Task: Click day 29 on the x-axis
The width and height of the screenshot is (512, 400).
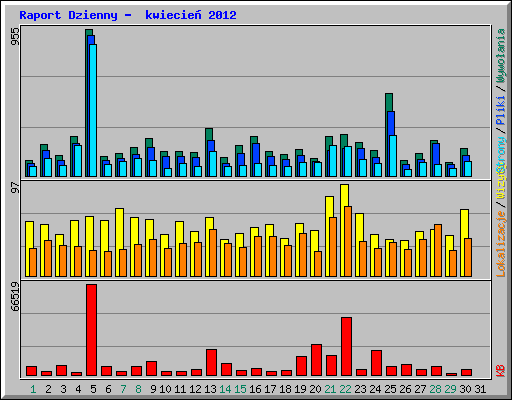Action: click(450, 389)
